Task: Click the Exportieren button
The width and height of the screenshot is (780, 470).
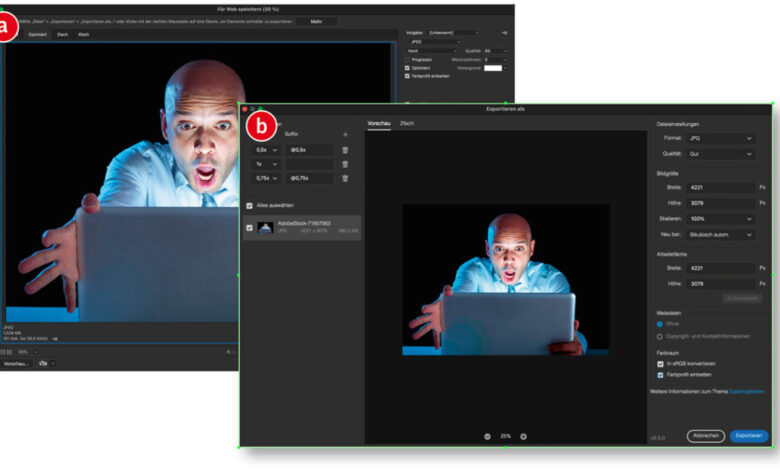Action: [x=749, y=436]
